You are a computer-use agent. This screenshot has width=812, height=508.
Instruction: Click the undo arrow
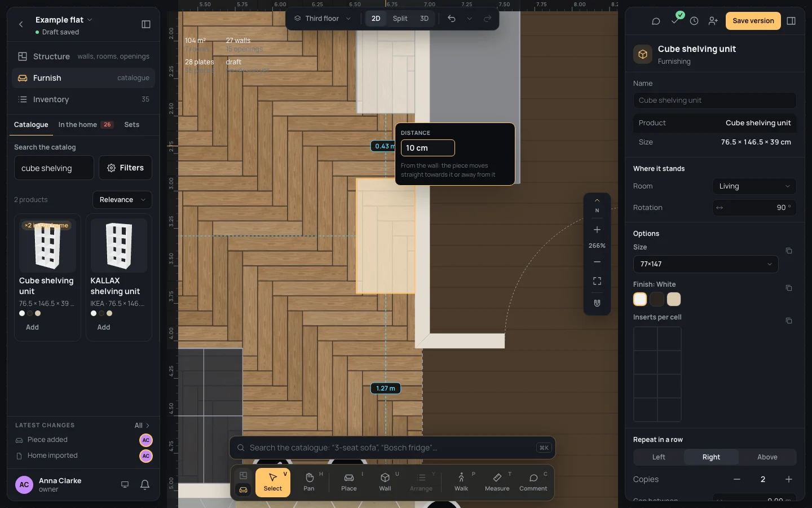452,19
